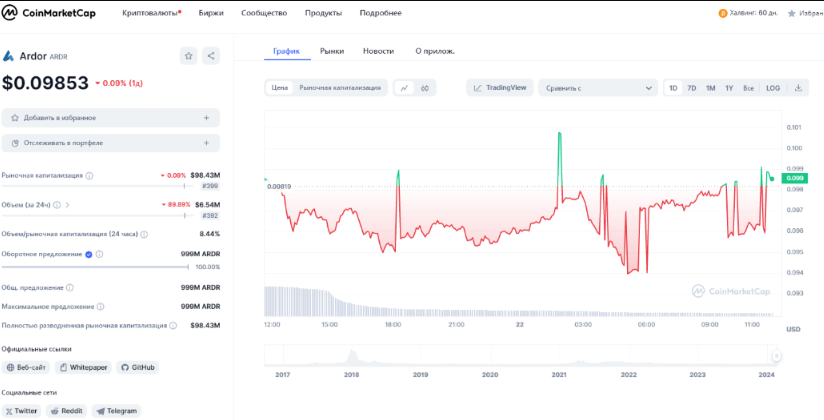Set chart range to 1M
The height and width of the screenshot is (420, 824).
pos(710,88)
